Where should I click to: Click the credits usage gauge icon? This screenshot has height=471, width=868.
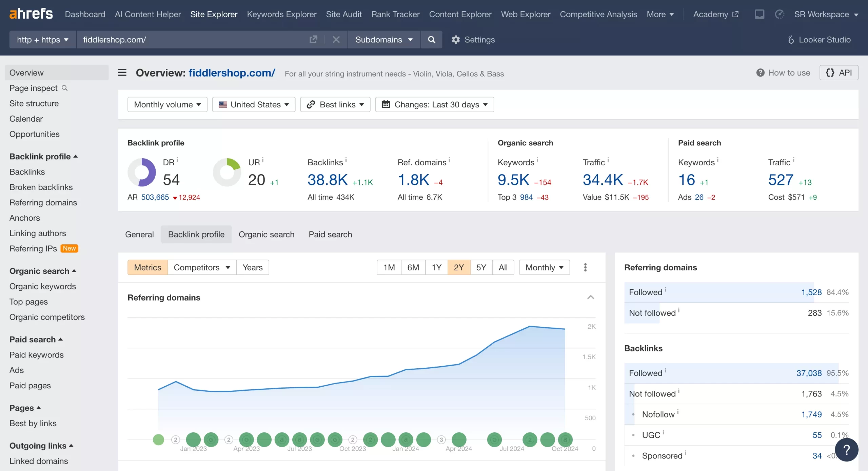coord(780,14)
